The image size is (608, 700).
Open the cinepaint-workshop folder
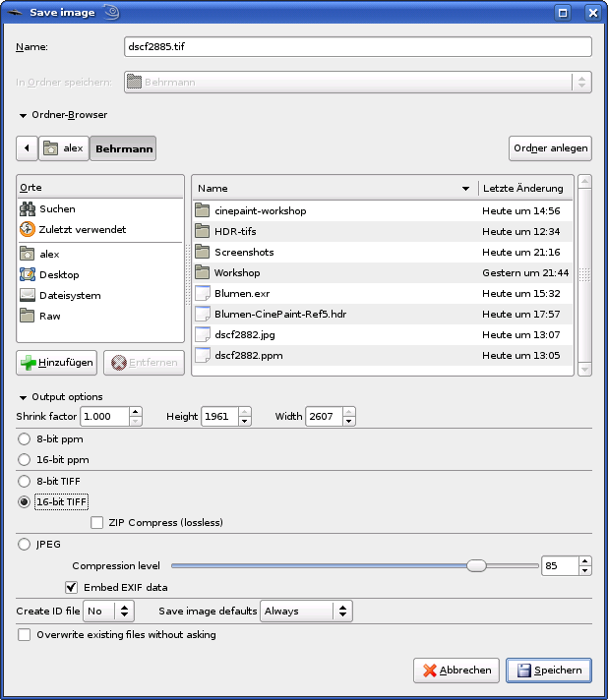260,211
